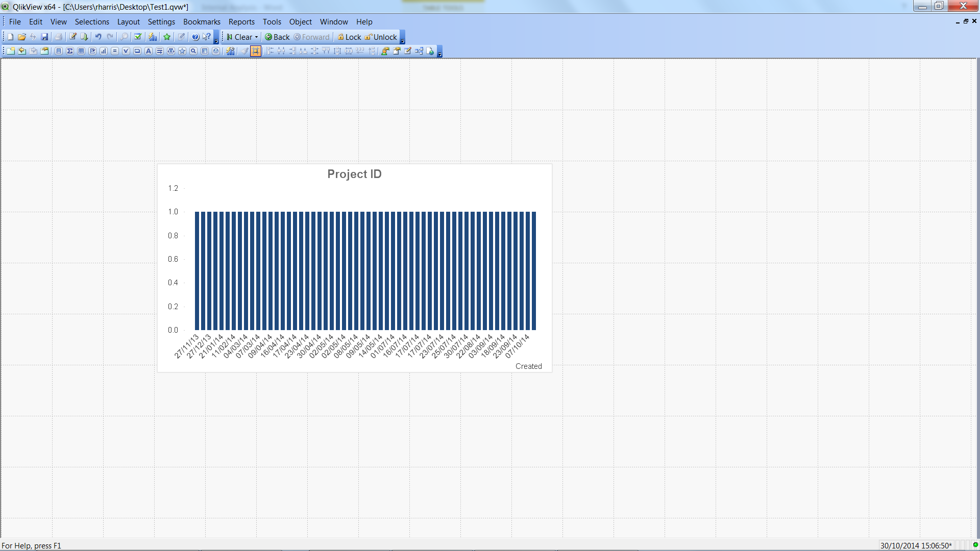Image resolution: width=980 pixels, height=551 pixels.
Task: Click the Back button
Action: [x=277, y=37]
